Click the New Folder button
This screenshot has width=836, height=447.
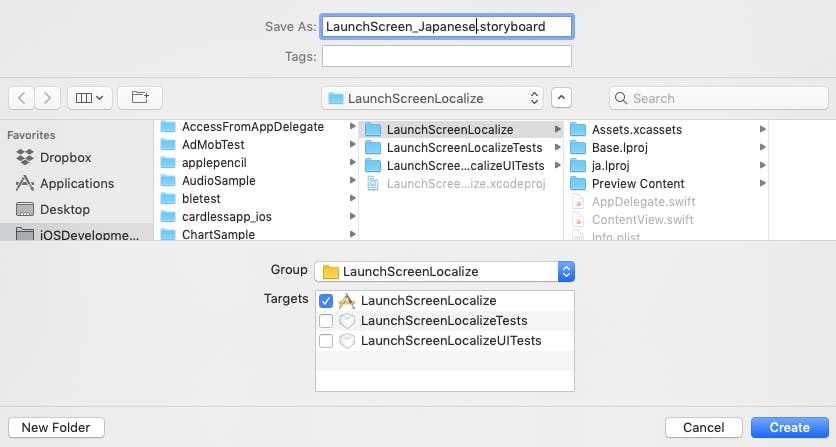56,428
